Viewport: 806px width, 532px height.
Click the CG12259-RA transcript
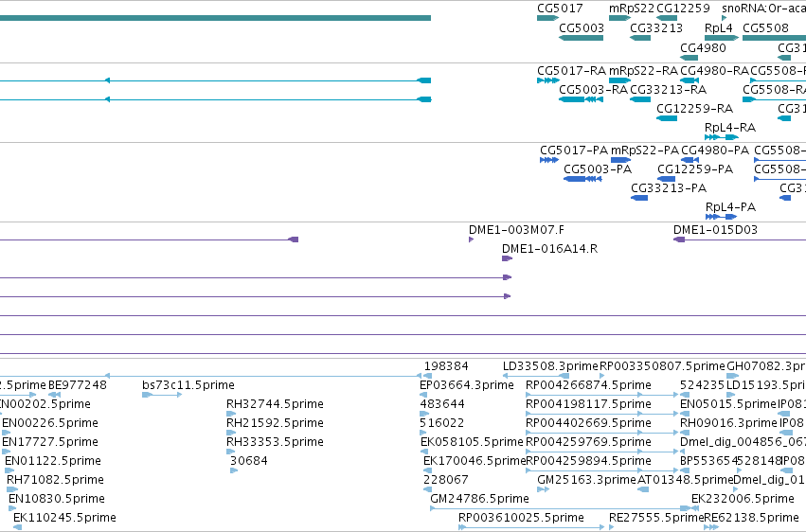click(x=667, y=118)
